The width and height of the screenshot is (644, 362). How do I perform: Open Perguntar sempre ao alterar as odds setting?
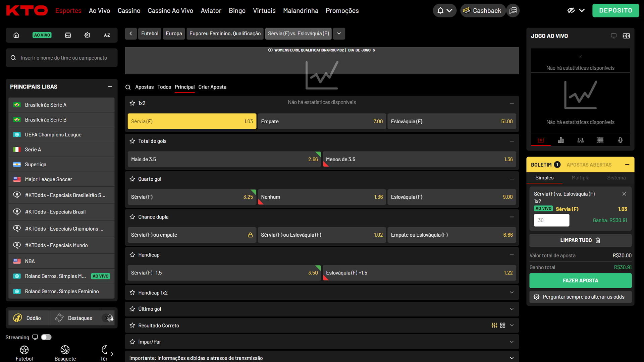pyautogui.click(x=580, y=297)
